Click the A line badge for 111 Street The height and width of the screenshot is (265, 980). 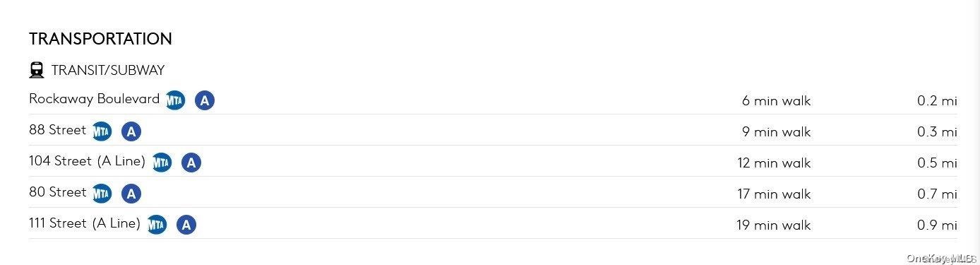186,225
